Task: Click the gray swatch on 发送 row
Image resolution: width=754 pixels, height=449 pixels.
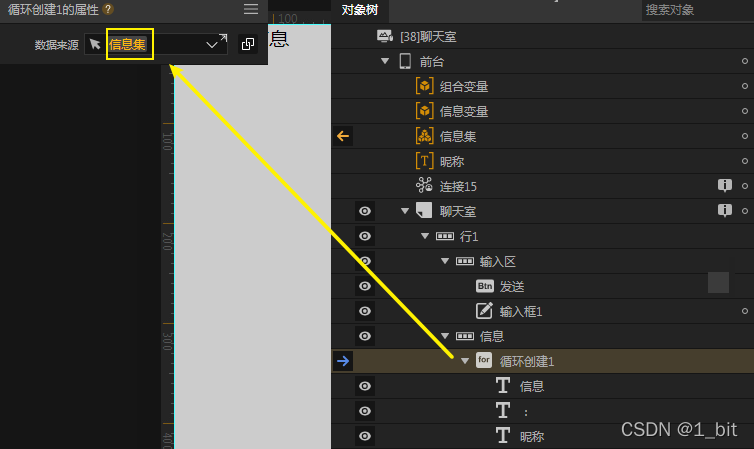Action: (718, 282)
